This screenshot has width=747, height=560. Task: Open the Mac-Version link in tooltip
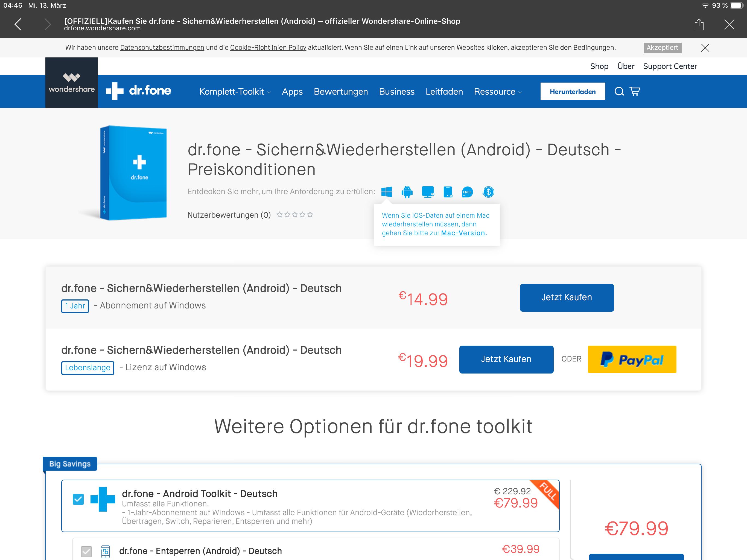click(x=463, y=233)
